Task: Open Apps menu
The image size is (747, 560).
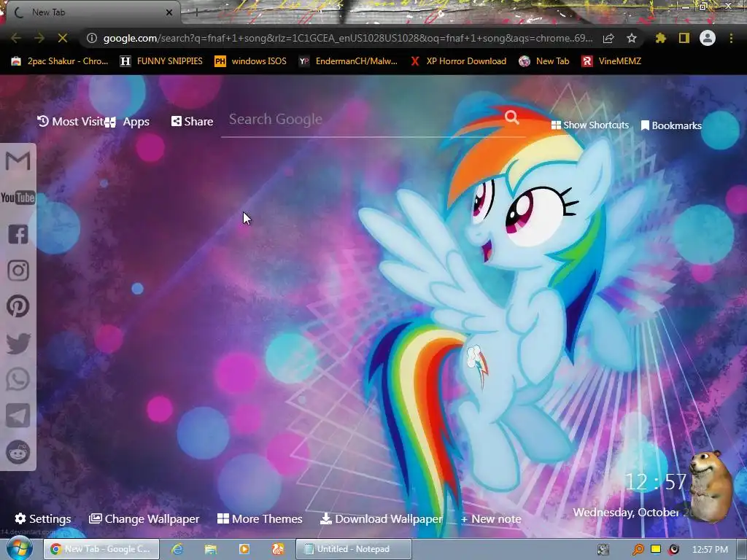Action: (x=128, y=122)
